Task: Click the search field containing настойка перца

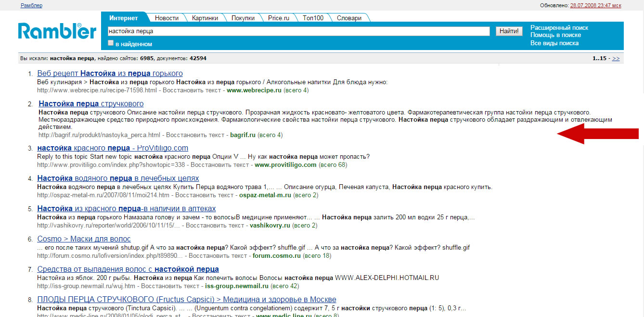Action: click(x=298, y=31)
